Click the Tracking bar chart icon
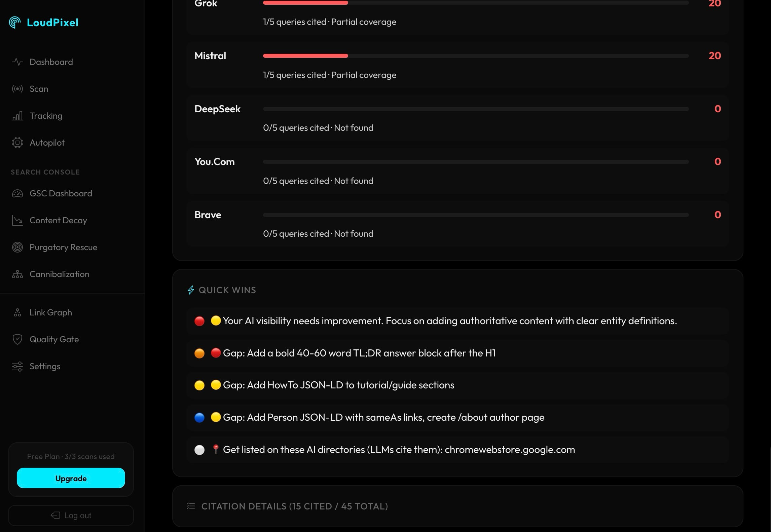 (x=17, y=116)
